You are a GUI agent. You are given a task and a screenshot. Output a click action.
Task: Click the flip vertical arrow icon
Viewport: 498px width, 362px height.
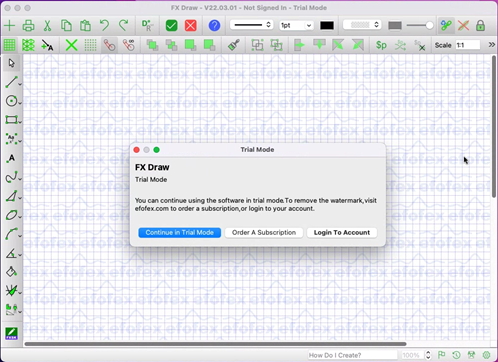coord(319,45)
